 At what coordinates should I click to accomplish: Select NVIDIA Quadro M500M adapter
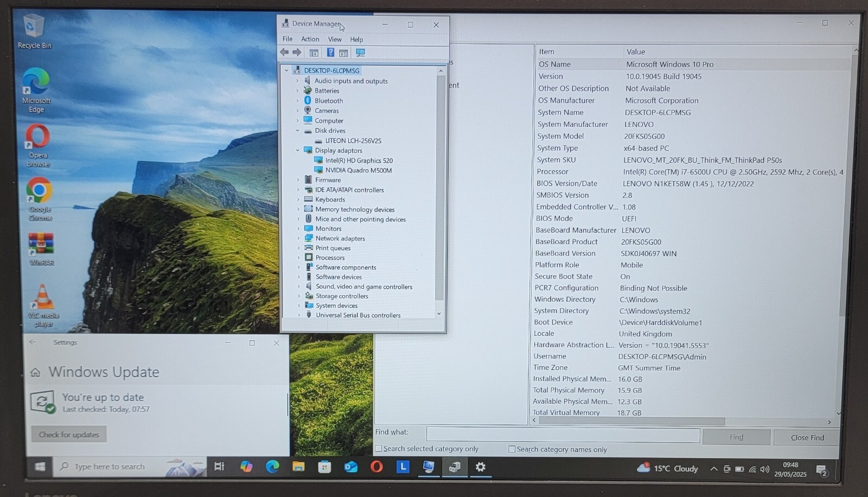pos(359,170)
